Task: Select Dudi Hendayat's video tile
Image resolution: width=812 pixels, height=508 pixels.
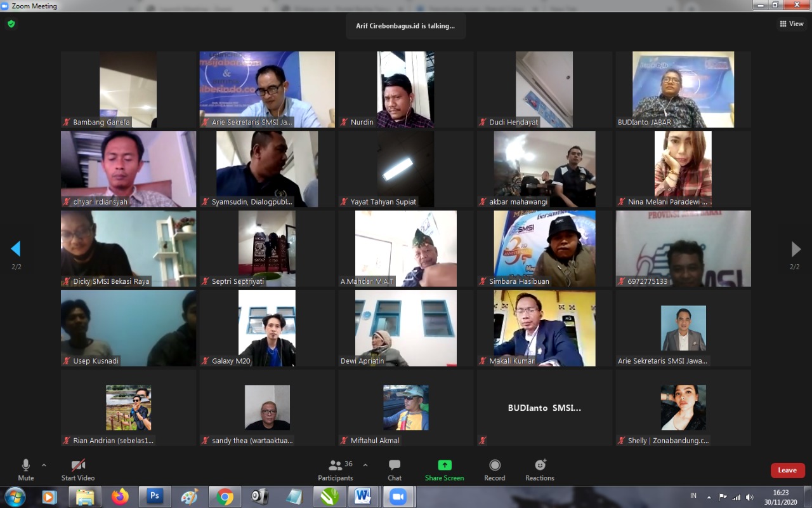Action: click(544, 90)
